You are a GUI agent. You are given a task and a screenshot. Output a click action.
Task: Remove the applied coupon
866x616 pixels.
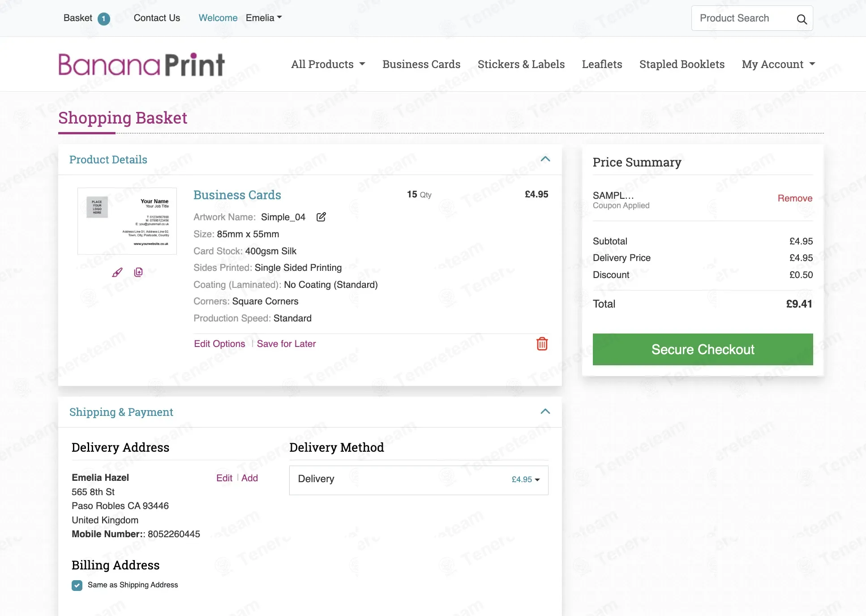coord(795,198)
